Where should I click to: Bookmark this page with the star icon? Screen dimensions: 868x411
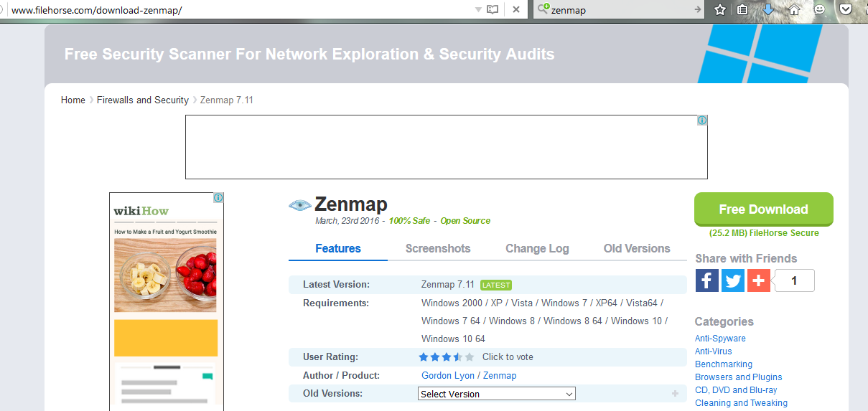720,9
